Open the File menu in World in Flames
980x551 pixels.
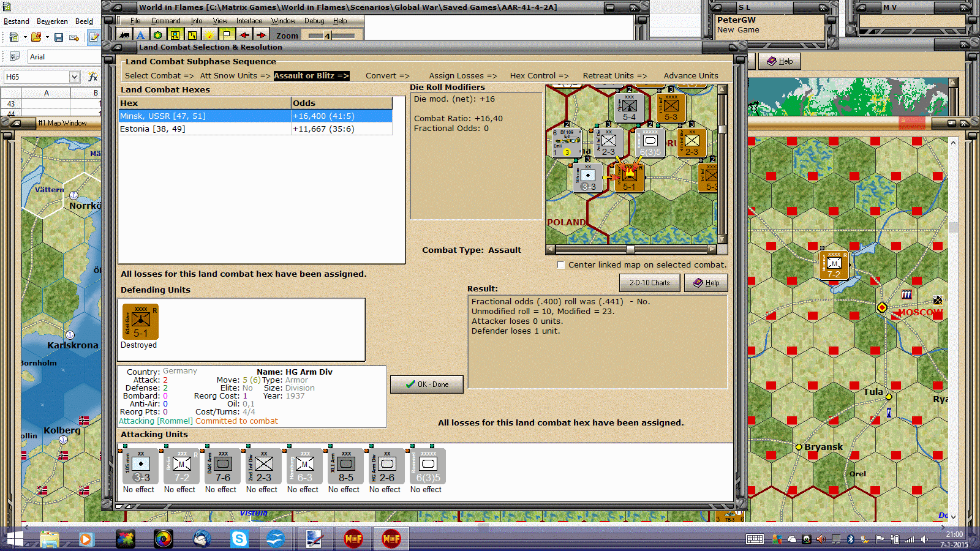click(x=135, y=21)
